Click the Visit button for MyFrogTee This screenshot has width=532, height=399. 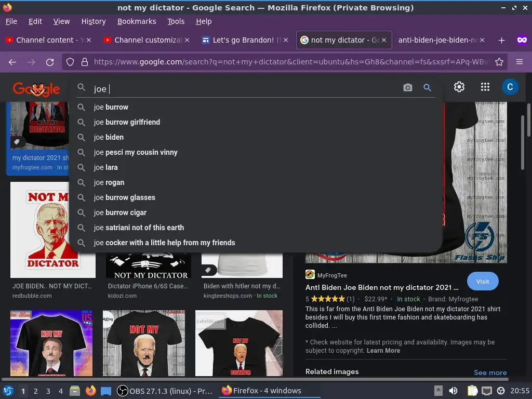click(x=483, y=281)
